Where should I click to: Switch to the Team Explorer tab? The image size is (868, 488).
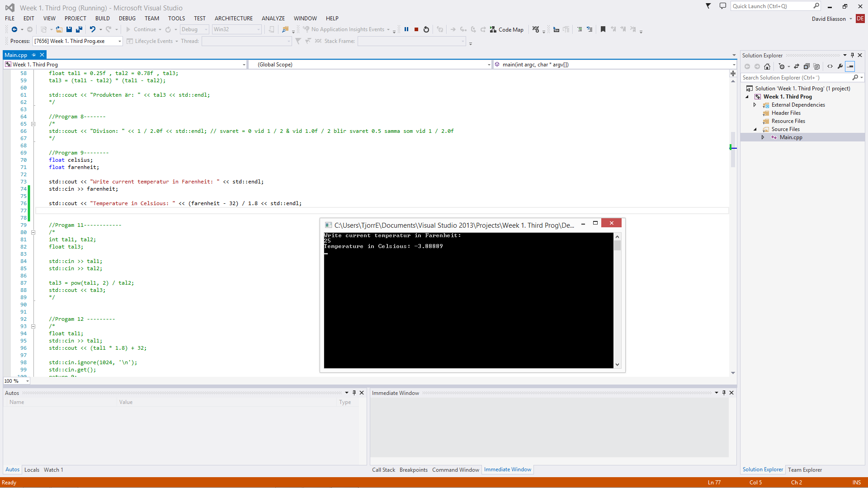[805, 470]
